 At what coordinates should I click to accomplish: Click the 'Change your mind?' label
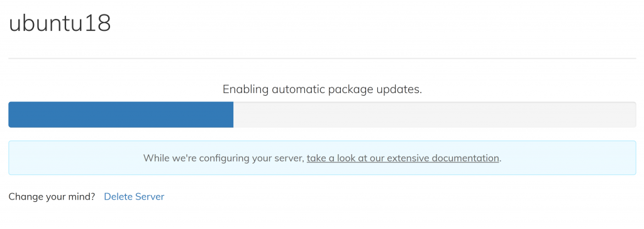coord(52,196)
